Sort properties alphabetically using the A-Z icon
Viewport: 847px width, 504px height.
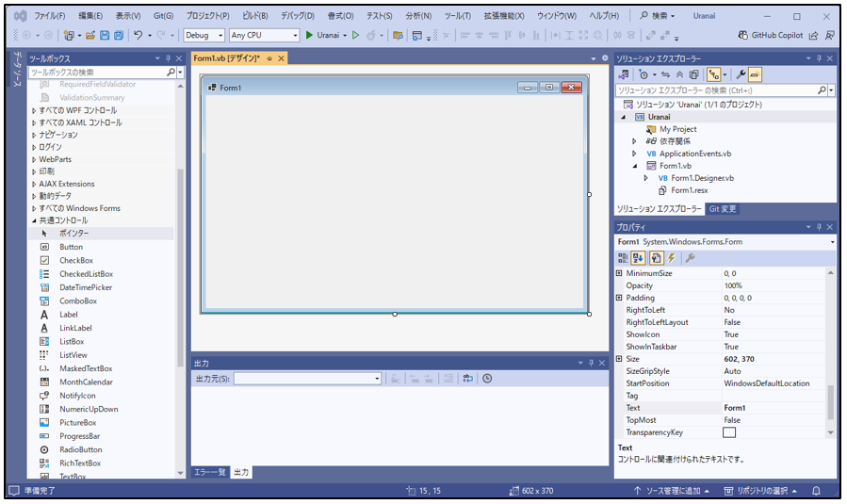pos(640,257)
